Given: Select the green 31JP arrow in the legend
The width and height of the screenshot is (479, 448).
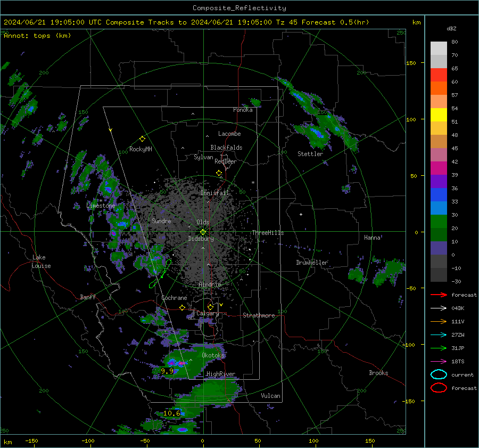Looking at the screenshot, I should pos(439,348).
